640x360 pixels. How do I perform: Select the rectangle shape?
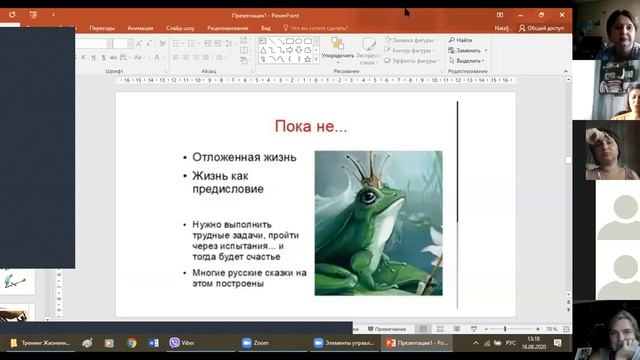(x=290, y=41)
